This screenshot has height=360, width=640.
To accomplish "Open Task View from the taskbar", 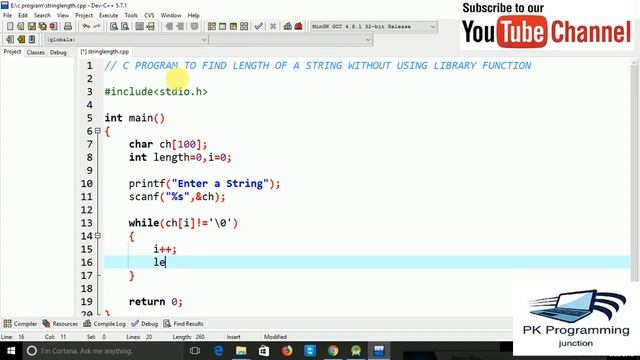I will coord(195,351).
